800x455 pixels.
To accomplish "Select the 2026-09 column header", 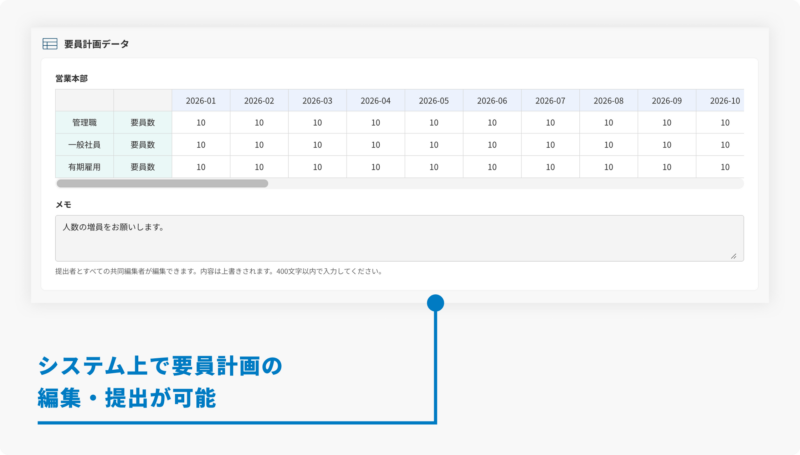I will click(x=667, y=100).
